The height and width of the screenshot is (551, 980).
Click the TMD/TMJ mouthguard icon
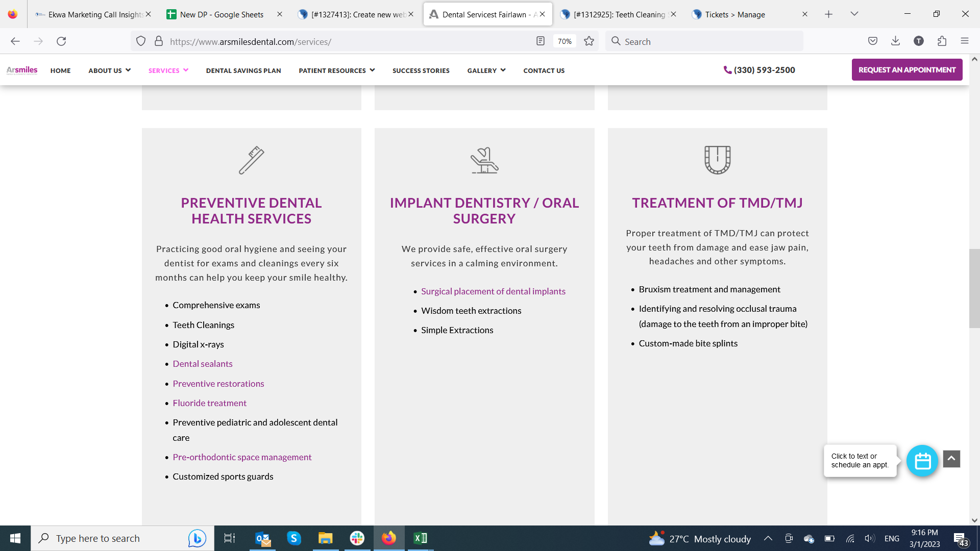[718, 160]
